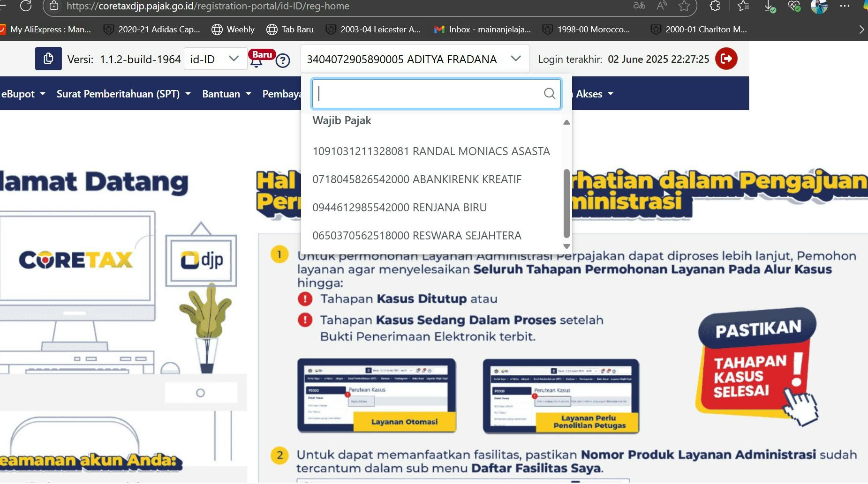The height and width of the screenshot is (484, 868).
Task: Click the magnifier icon in the search box
Action: (x=550, y=94)
